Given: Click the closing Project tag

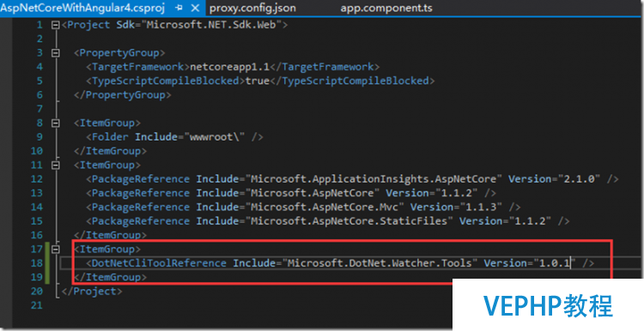Looking at the screenshot, I should pyautogui.click(x=92, y=292).
